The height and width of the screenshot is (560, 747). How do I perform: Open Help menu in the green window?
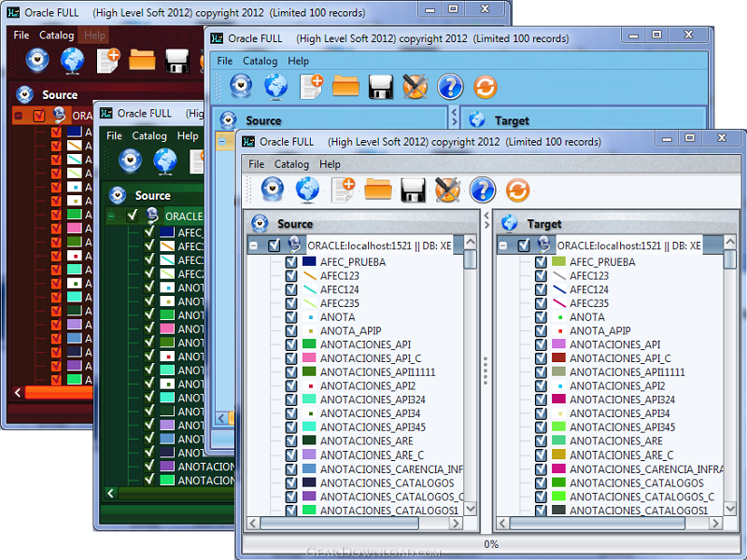coord(188,135)
